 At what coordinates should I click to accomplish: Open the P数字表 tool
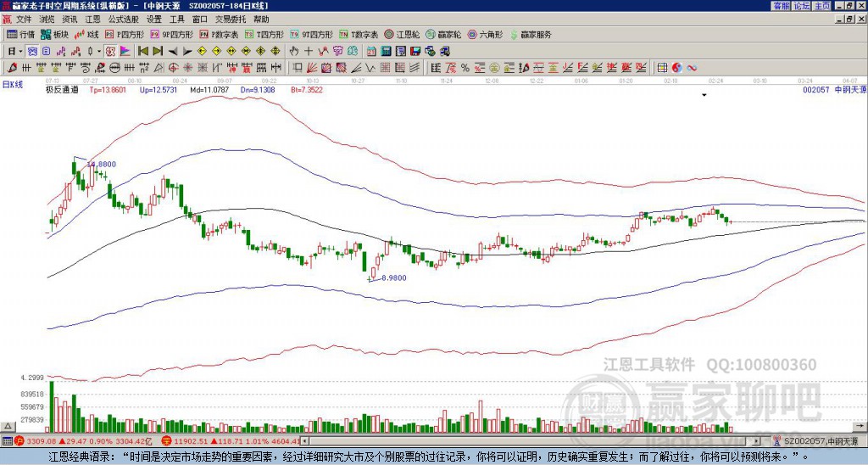click(x=220, y=35)
